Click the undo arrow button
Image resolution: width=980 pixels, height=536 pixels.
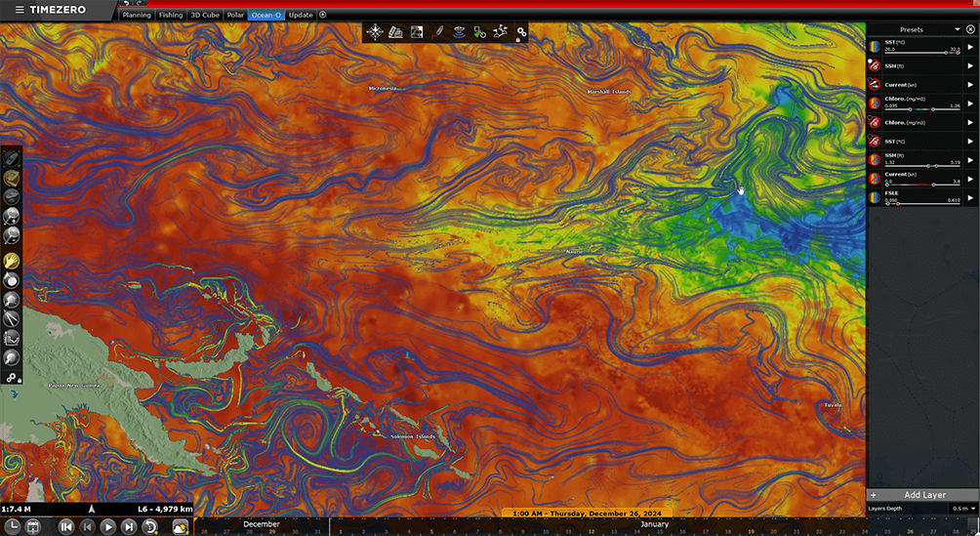[126, 4]
